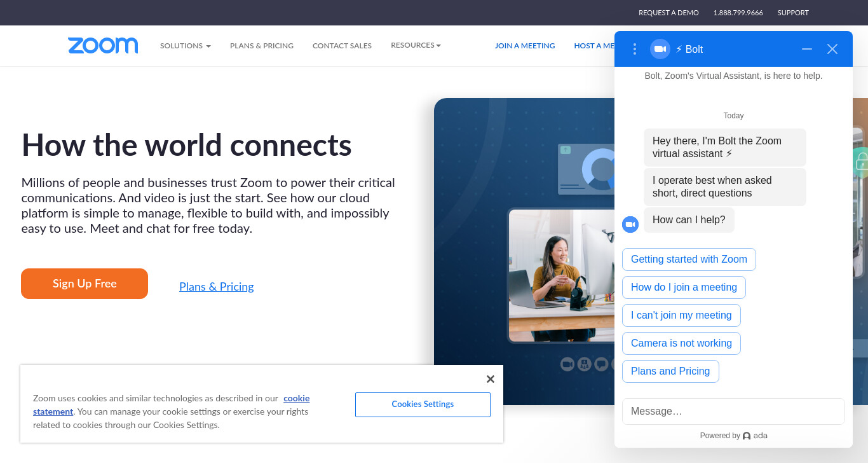
Task: Open the chat options three-dot menu
Action: tap(634, 49)
